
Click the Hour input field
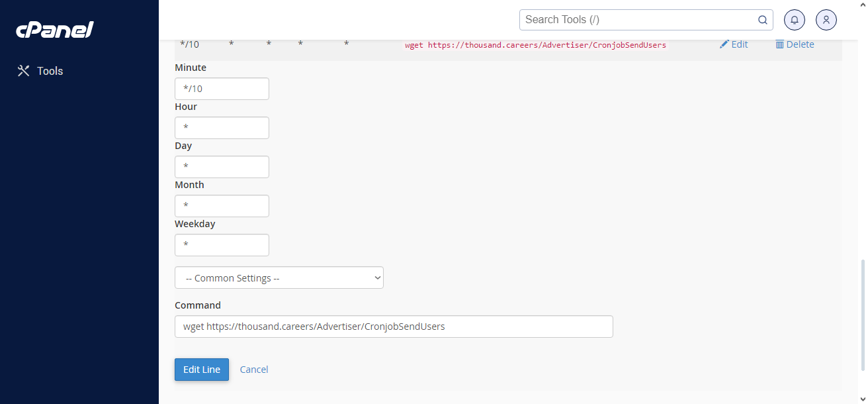222,128
